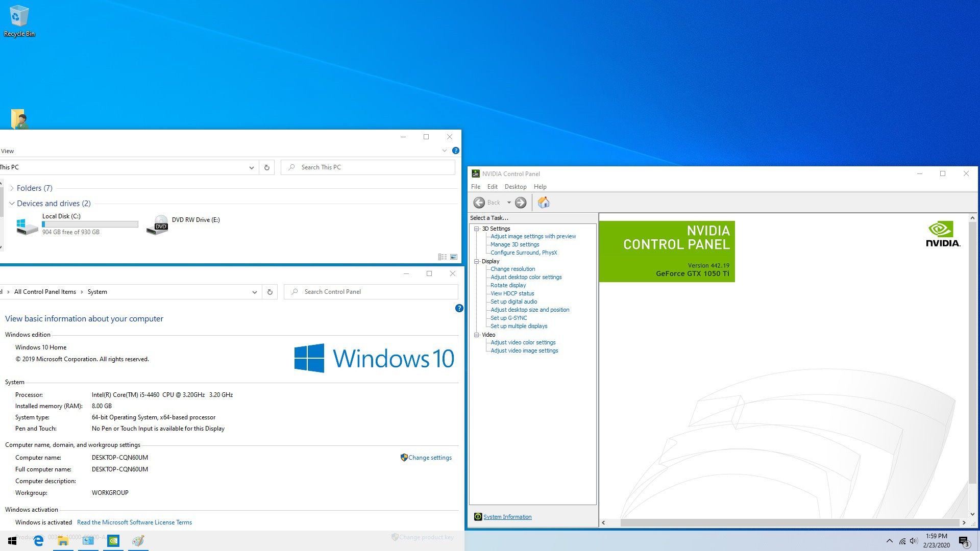Open the volume control in system tray
The image size is (980, 551).
click(914, 541)
